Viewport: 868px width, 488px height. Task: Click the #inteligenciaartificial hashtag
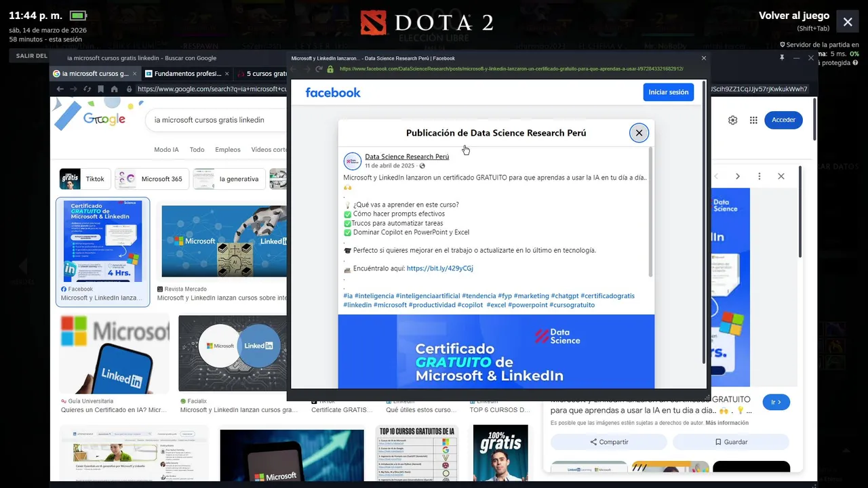(x=427, y=296)
